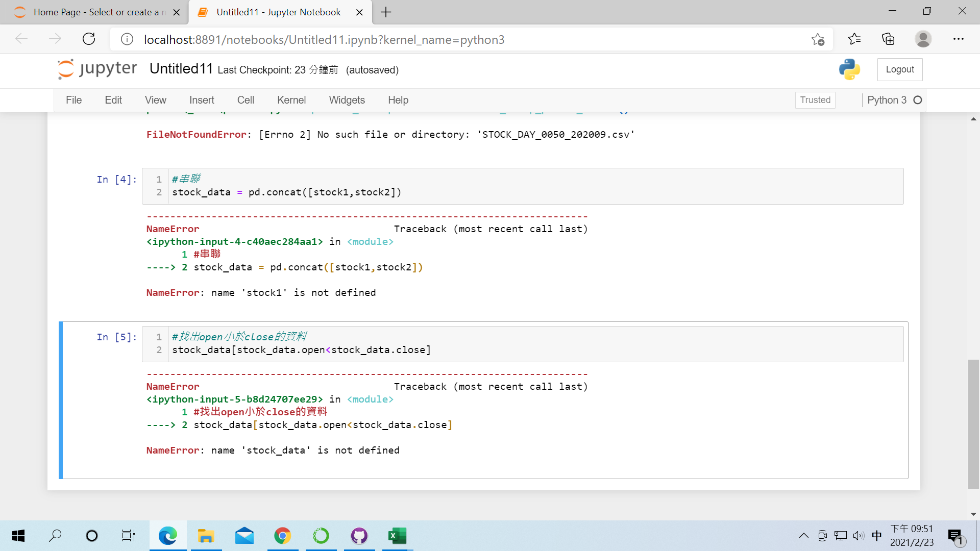Close the Home Page tab
Viewport: 980px width, 551px height.
tap(177, 12)
